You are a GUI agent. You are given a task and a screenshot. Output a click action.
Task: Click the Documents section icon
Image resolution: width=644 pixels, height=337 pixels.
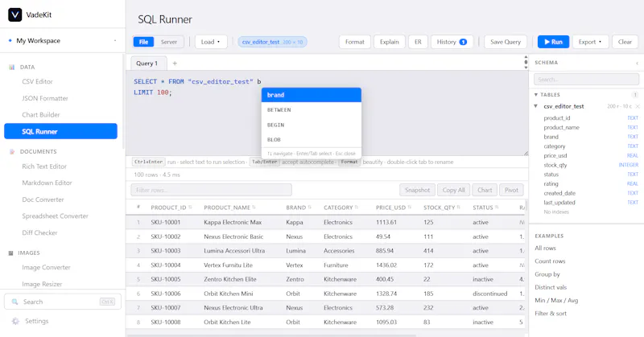(11, 151)
